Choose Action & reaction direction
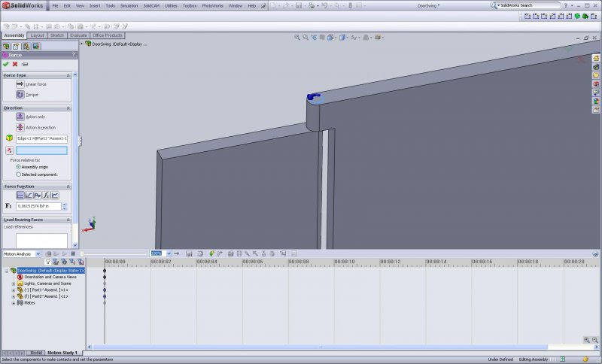 (20, 127)
